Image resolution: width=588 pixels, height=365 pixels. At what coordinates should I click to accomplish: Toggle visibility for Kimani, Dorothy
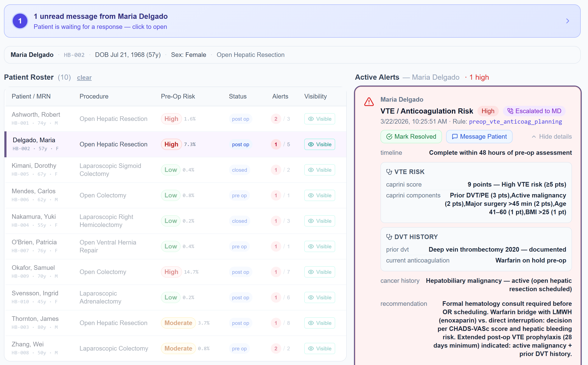319,170
